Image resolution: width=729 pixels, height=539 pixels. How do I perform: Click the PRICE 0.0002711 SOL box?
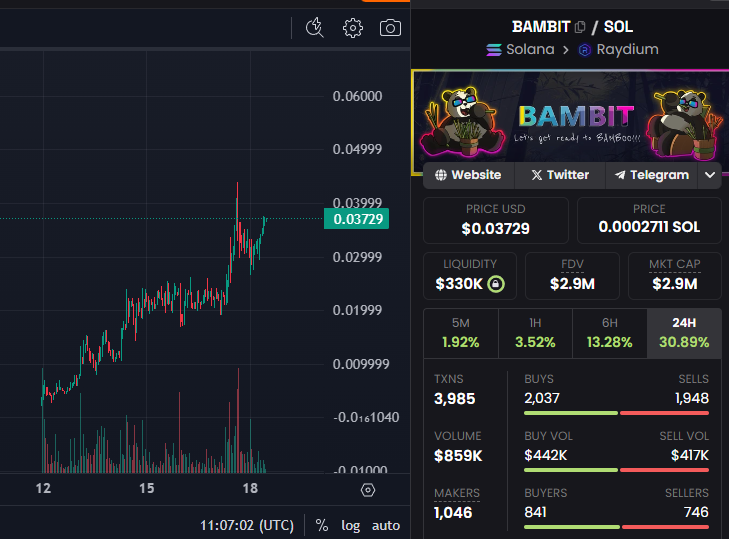(x=649, y=220)
